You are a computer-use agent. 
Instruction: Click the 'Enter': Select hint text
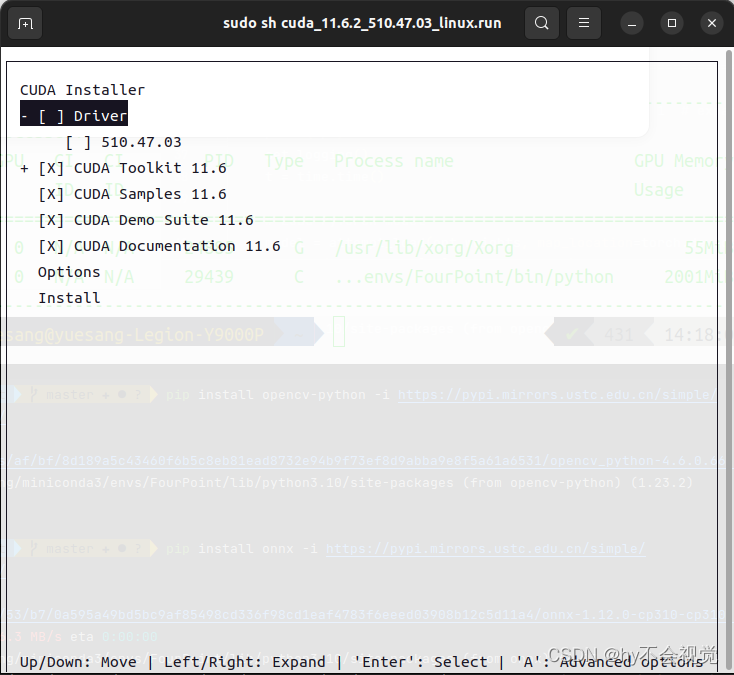(420, 662)
